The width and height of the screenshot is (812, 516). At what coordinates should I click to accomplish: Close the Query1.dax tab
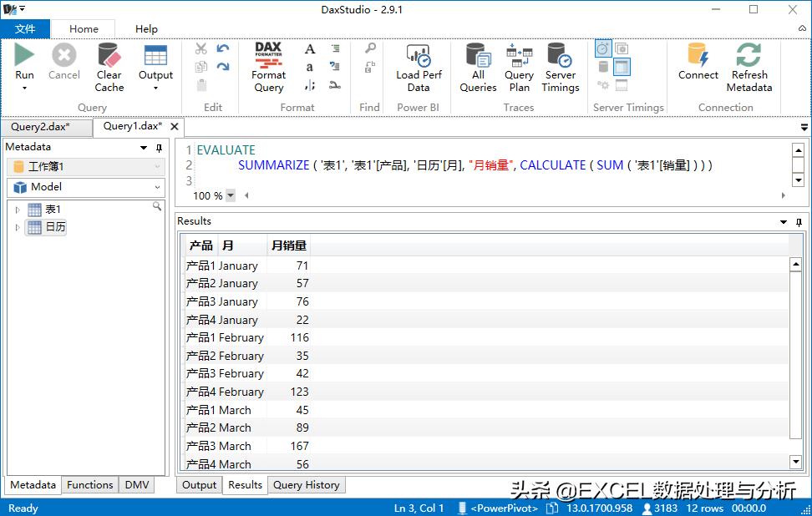coord(175,127)
